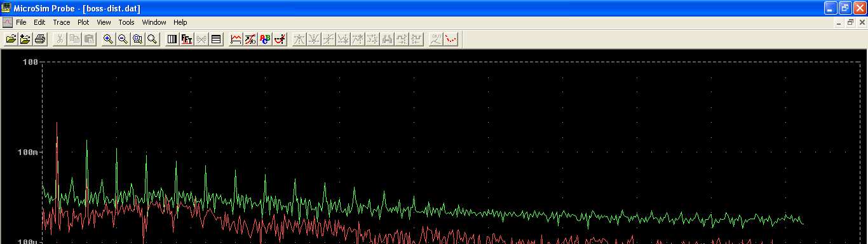Mark data points with red dotted icon
The image size is (868, 244).
pyautogui.click(x=451, y=39)
